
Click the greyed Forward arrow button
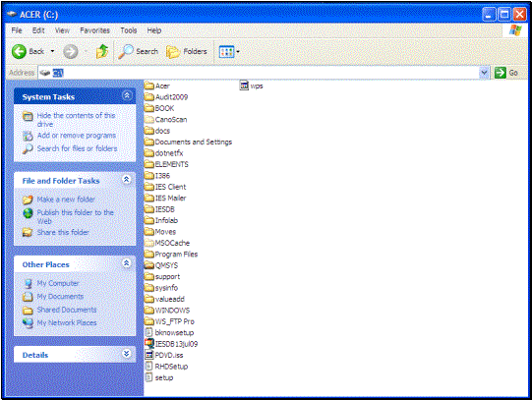71,51
